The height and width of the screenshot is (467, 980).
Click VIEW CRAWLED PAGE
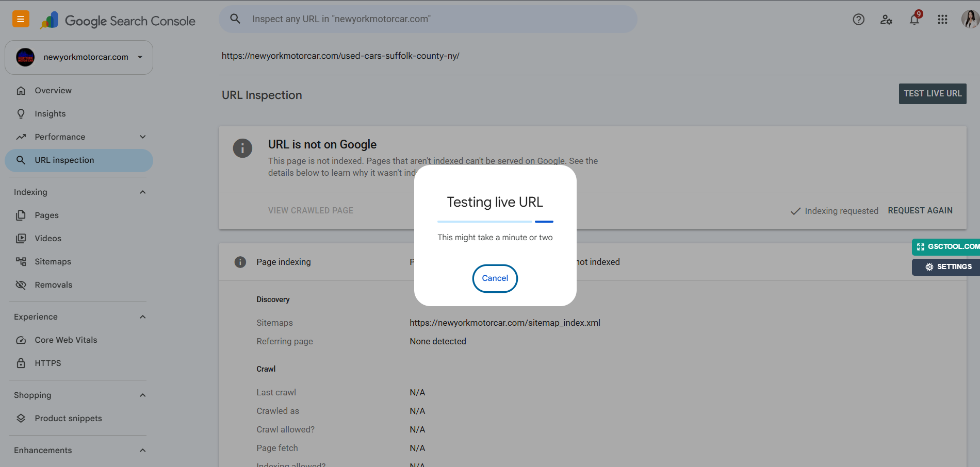tap(311, 211)
